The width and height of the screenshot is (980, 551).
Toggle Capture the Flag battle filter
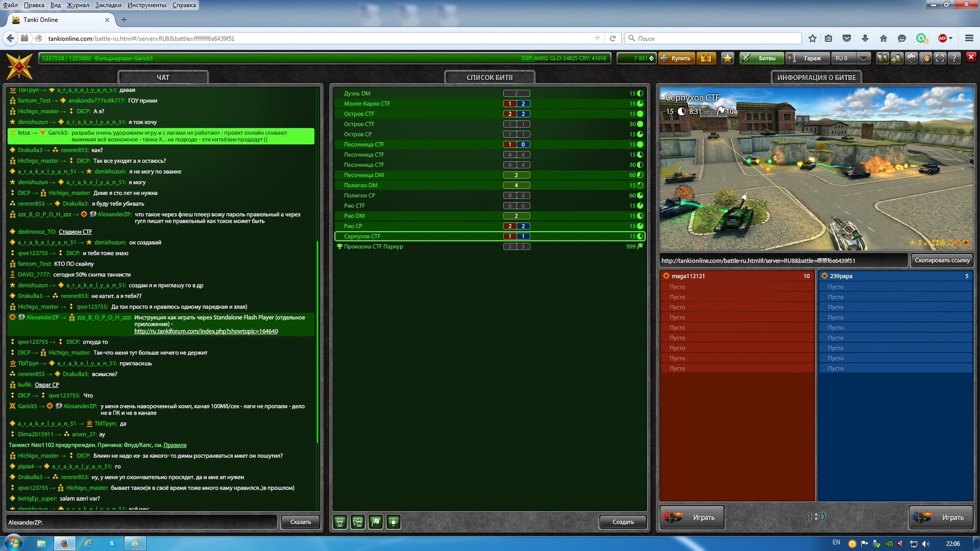tap(376, 522)
